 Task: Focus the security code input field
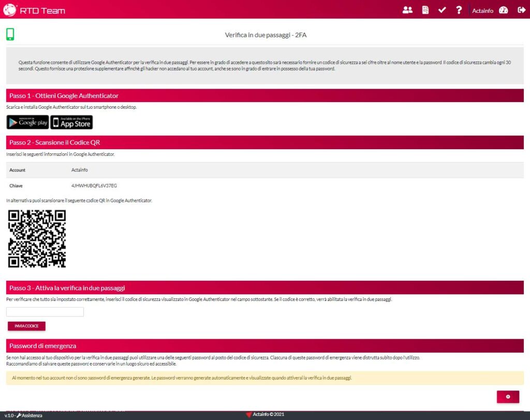click(x=45, y=312)
